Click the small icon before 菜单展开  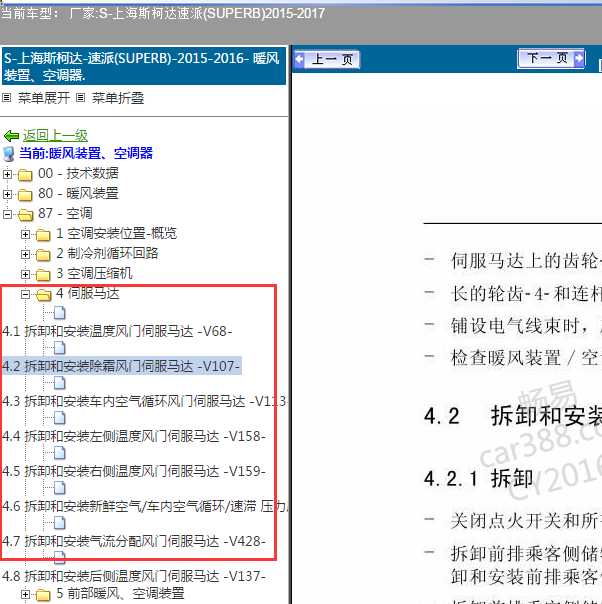[7, 98]
